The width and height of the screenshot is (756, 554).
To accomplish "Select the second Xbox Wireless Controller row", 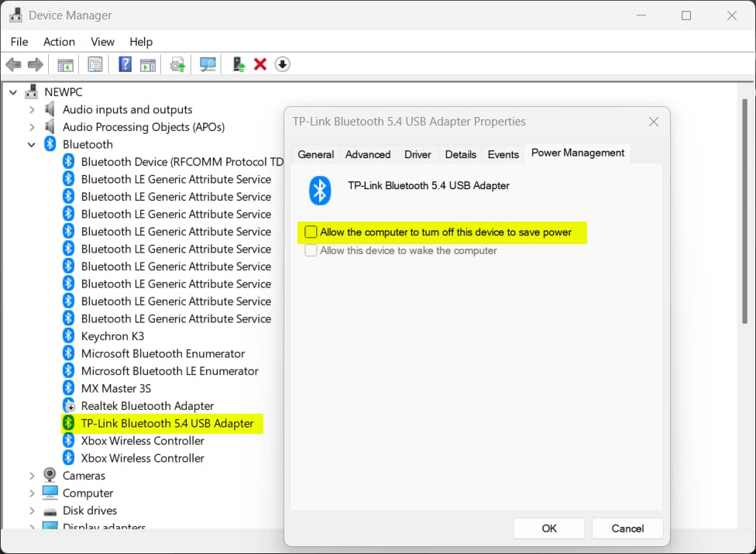I will coord(133,458).
